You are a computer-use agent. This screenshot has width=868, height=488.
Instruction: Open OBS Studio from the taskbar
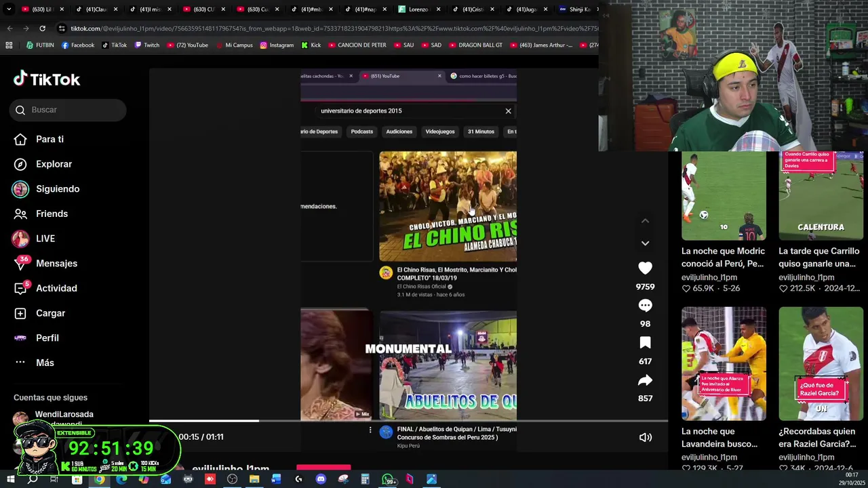click(x=232, y=479)
